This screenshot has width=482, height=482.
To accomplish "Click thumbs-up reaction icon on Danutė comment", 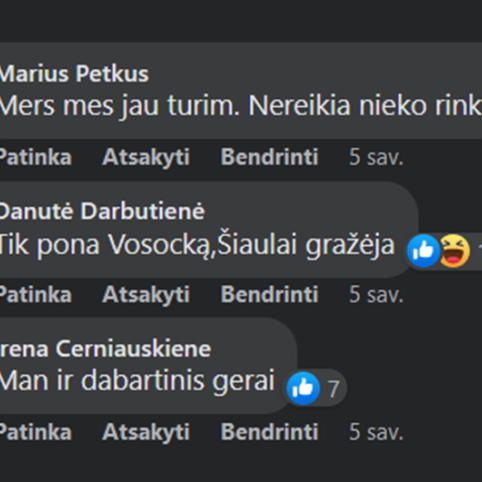I will 423,251.
